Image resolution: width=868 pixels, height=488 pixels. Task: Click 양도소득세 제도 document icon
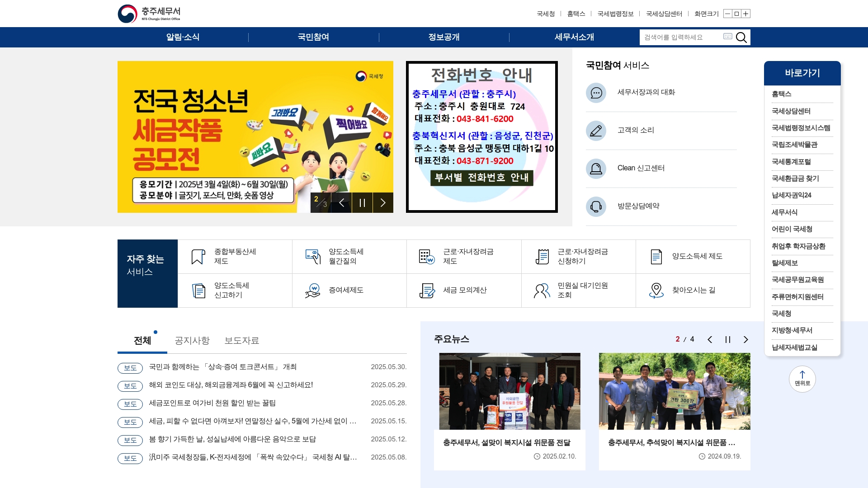point(656,257)
